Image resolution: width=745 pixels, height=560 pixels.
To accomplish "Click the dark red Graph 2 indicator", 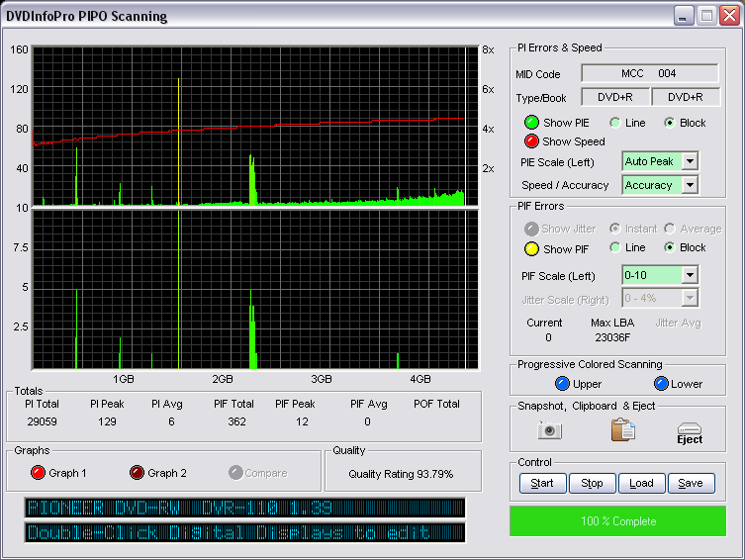I will click(138, 473).
